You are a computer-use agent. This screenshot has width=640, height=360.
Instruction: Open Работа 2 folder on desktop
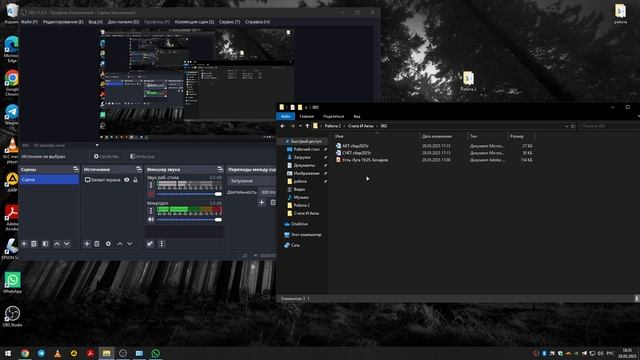468,81
